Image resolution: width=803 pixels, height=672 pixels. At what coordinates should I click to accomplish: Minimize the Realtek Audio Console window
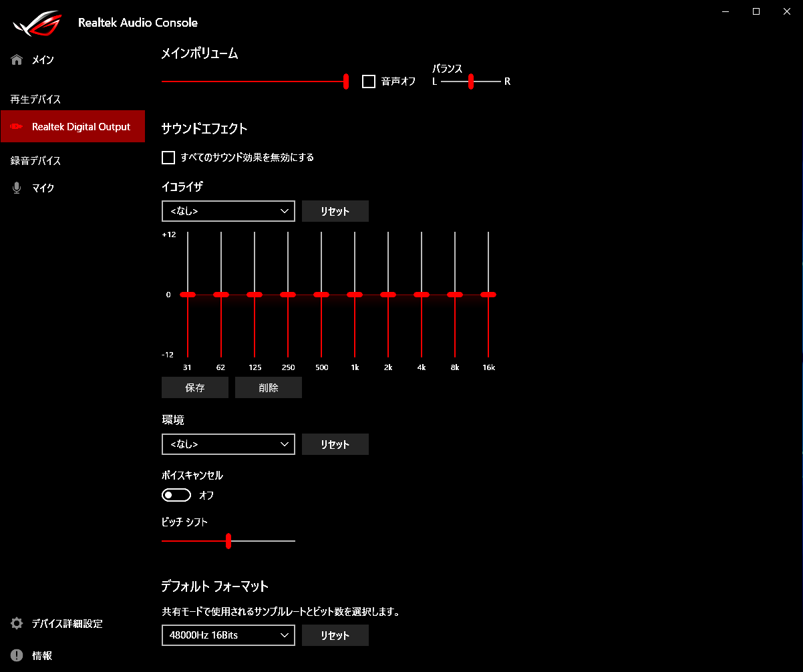pyautogui.click(x=726, y=11)
